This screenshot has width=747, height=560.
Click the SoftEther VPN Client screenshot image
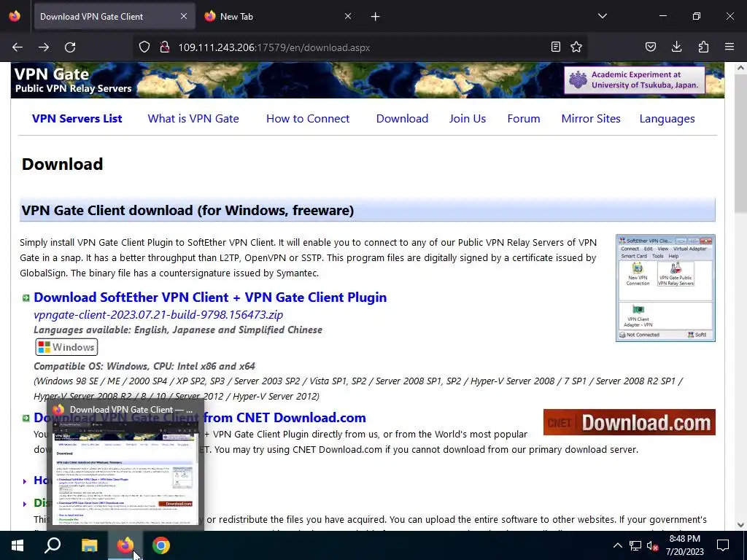665,287
